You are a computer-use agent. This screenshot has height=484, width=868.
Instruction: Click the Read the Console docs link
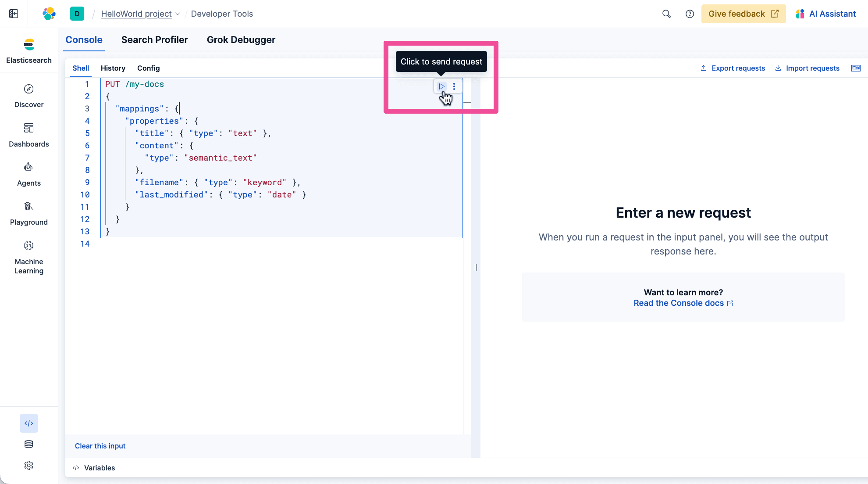click(679, 303)
